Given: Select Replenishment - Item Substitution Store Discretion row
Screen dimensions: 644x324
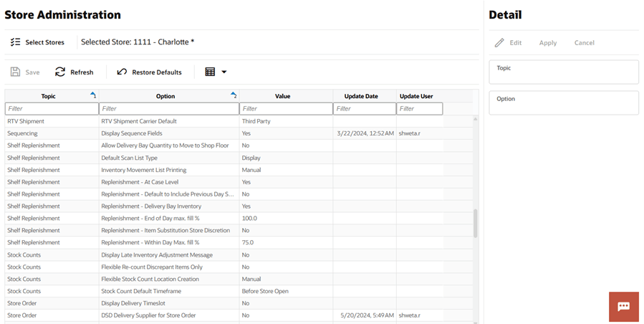Looking at the screenshot, I should (239, 230).
